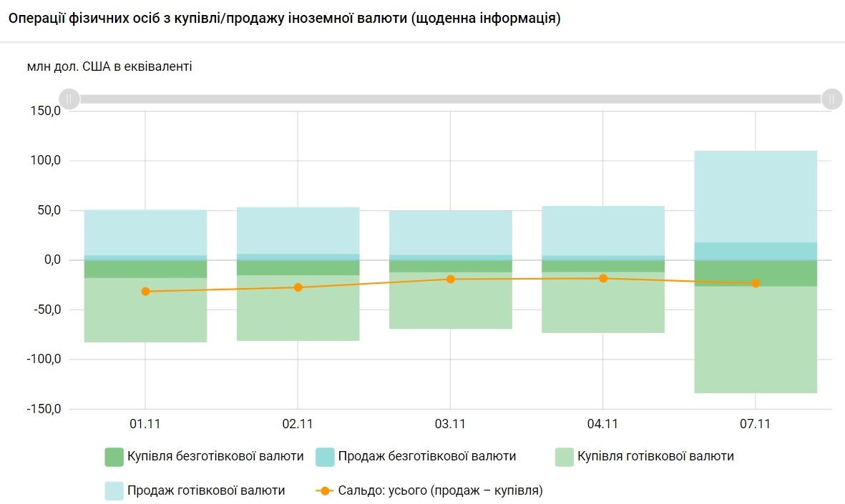
Task: Click the light blue cash sale bar for 02.11
Action: pyautogui.click(x=298, y=230)
